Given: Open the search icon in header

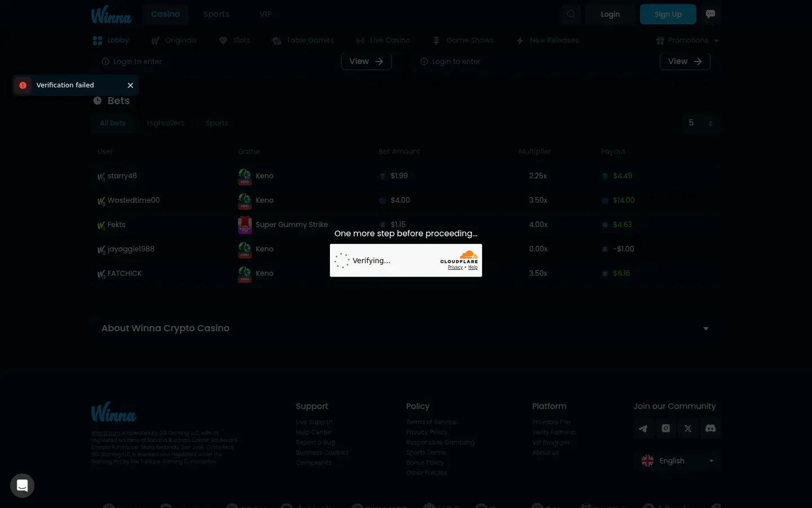Looking at the screenshot, I should click(x=571, y=14).
